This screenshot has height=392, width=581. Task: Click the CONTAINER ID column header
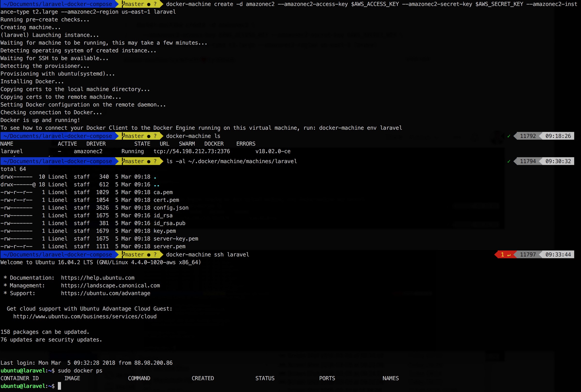click(20, 378)
